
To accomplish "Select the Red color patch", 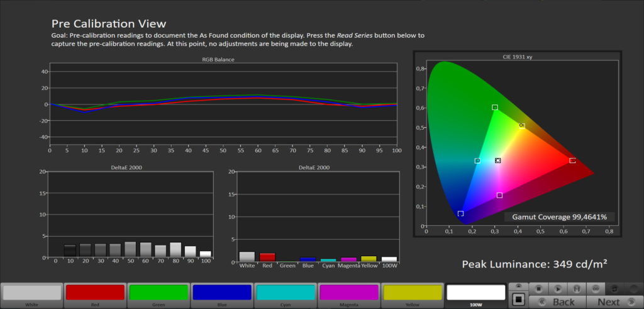I will point(95,295).
